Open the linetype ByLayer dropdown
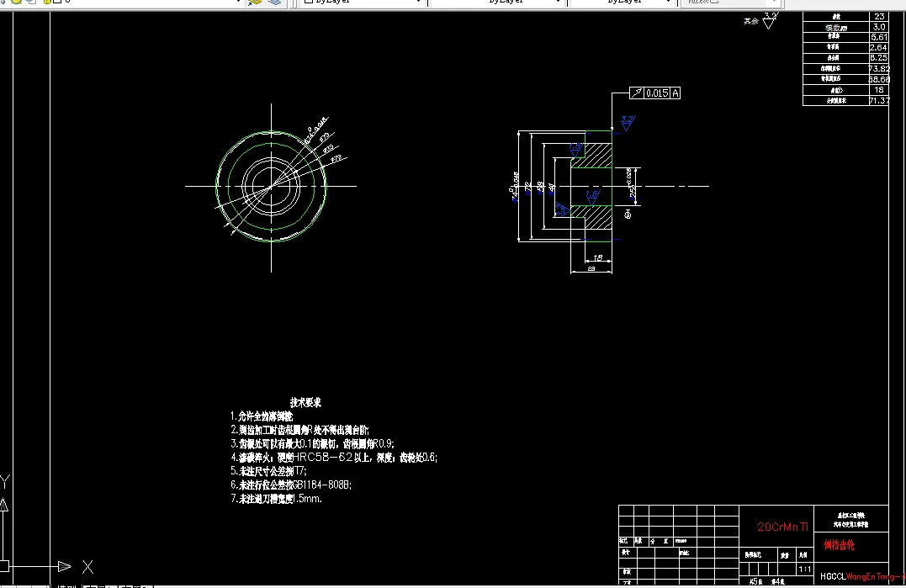The width and height of the screenshot is (906, 588). click(x=497, y=3)
